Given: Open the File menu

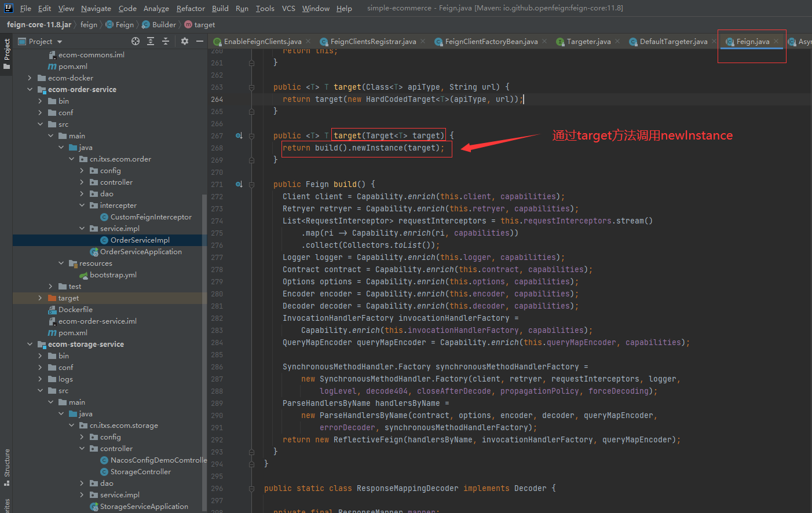Looking at the screenshot, I should (x=25, y=8).
